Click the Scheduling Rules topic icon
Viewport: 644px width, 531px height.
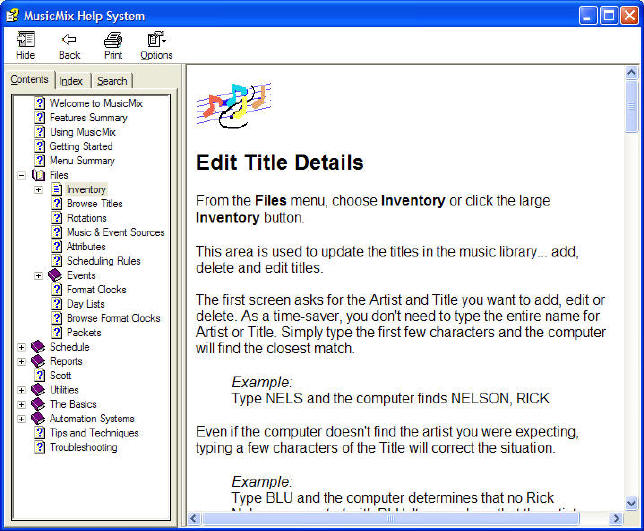coord(57,261)
